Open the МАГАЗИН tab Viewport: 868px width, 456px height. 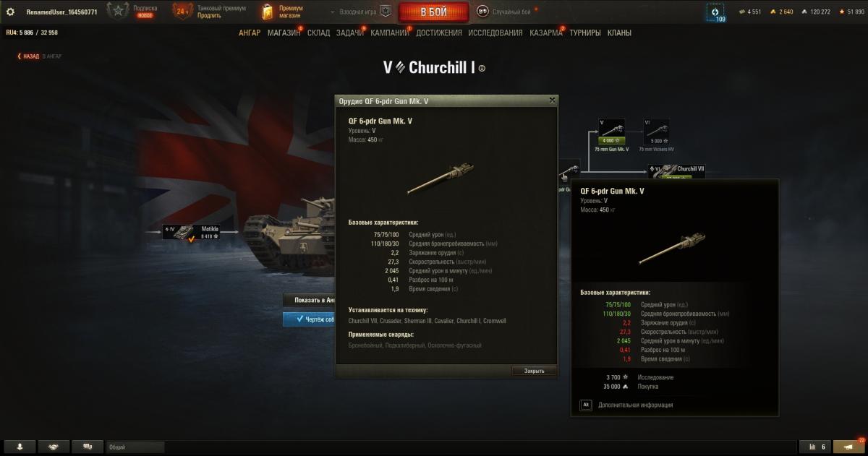(284, 33)
